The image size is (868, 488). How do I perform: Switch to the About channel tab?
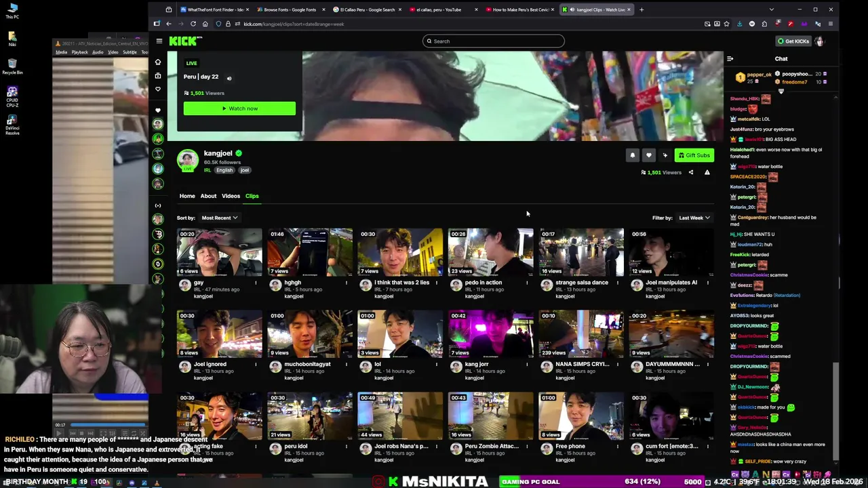[208, 196]
